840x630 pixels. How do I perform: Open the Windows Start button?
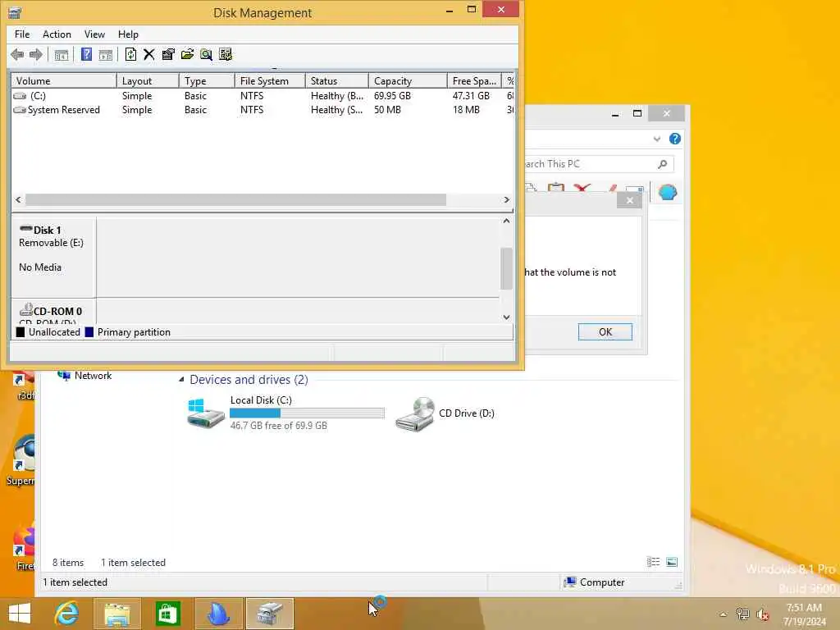pyautogui.click(x=20, y=614)
